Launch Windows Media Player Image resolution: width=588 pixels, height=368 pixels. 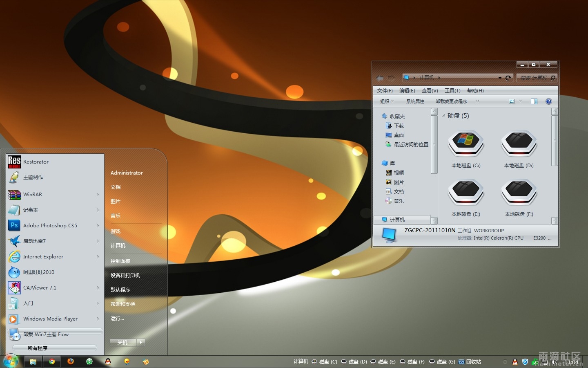(x=55, y=319)
